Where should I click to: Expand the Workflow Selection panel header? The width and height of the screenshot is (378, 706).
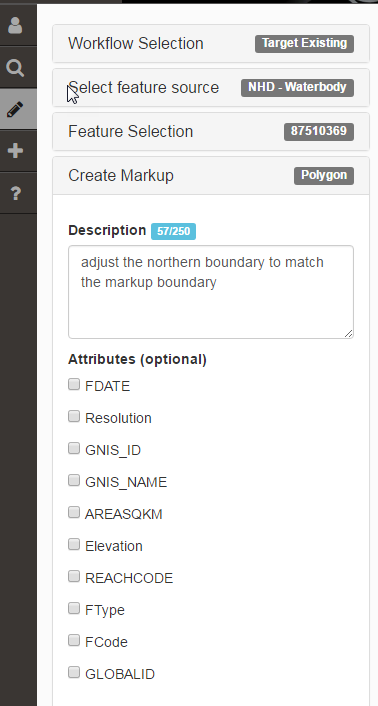211,44
